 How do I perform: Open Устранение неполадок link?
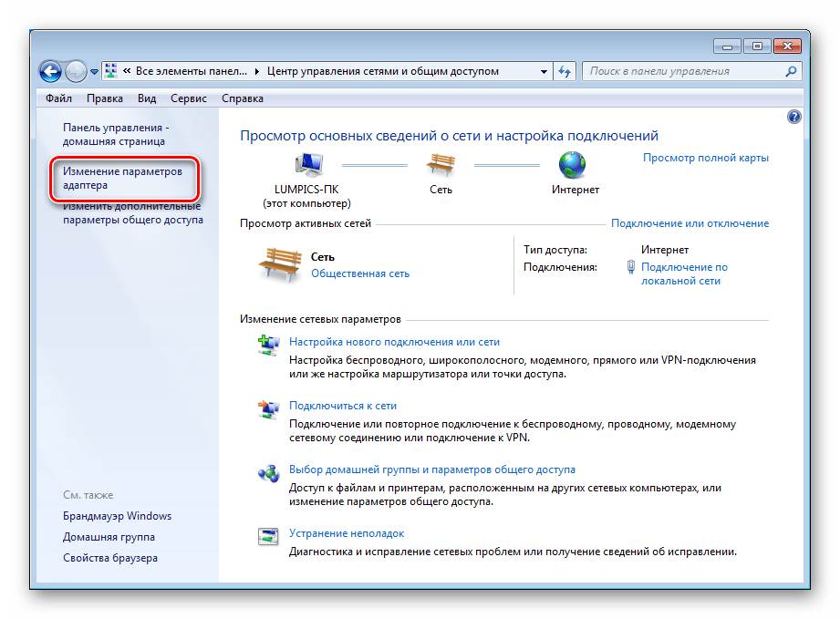pos(347,533)
